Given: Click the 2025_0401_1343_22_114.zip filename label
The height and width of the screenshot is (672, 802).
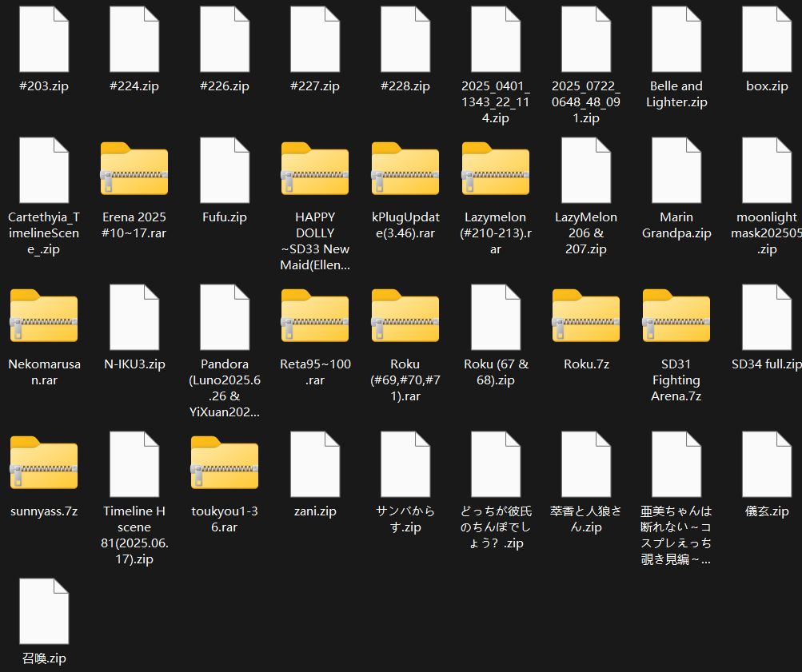Looking at the screenshot, I should tap(496, 102).
